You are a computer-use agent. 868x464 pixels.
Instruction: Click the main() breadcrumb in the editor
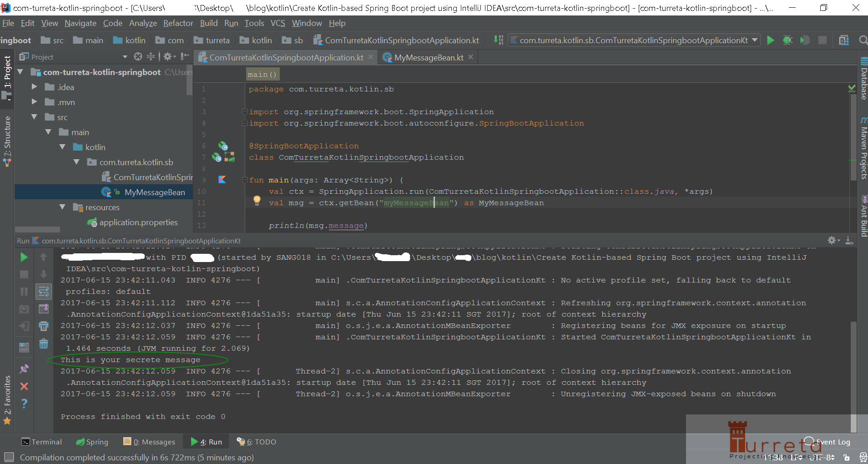coord(262,74)
